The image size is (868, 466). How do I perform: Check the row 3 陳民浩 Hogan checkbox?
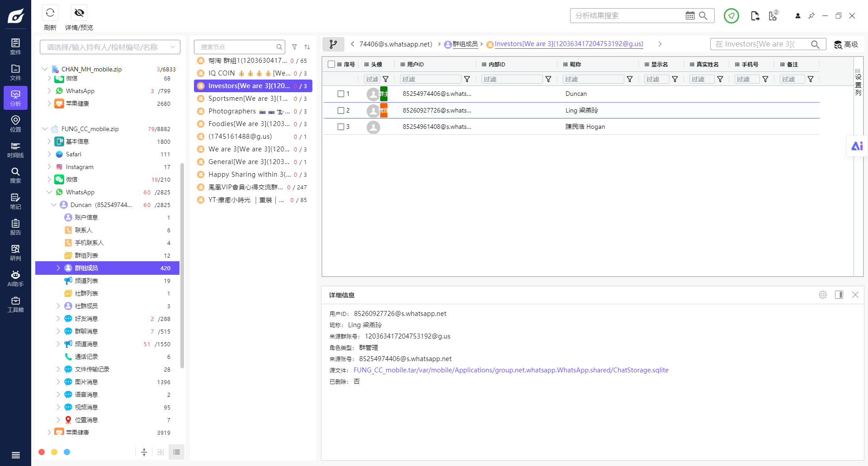point(341,127)
